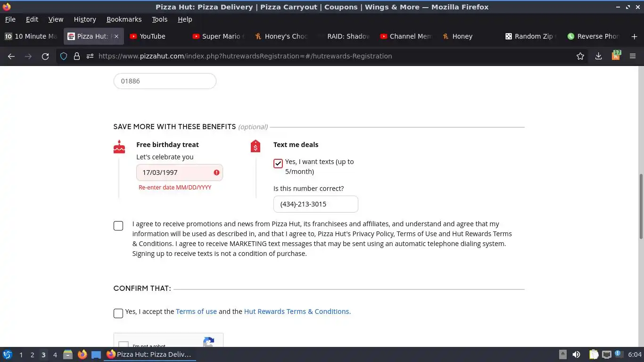
Task: Open the tracking protection shield icon
Action: point(64,56)
